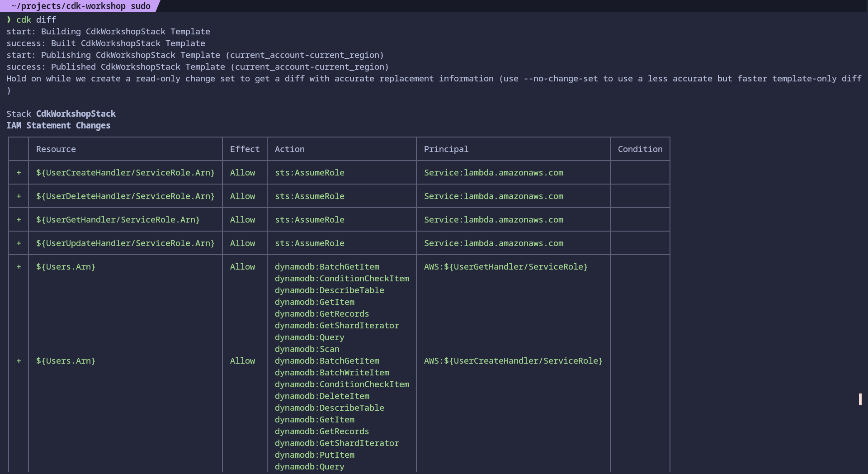Click 'Allow' in the UserGetHandler/ServiceRole.Arn row
The width and height of the screenshot is (868, 474).
242,220
